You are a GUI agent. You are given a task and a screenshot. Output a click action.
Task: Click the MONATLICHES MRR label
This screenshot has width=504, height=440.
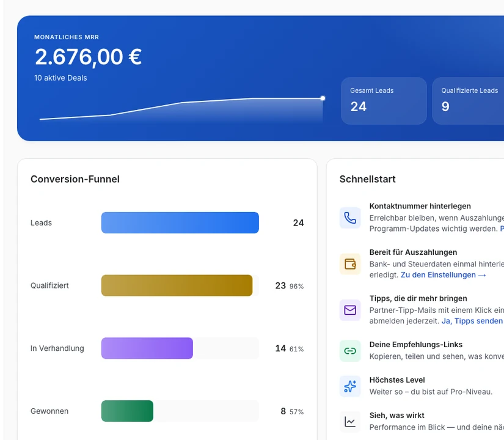tap(67, 37)
